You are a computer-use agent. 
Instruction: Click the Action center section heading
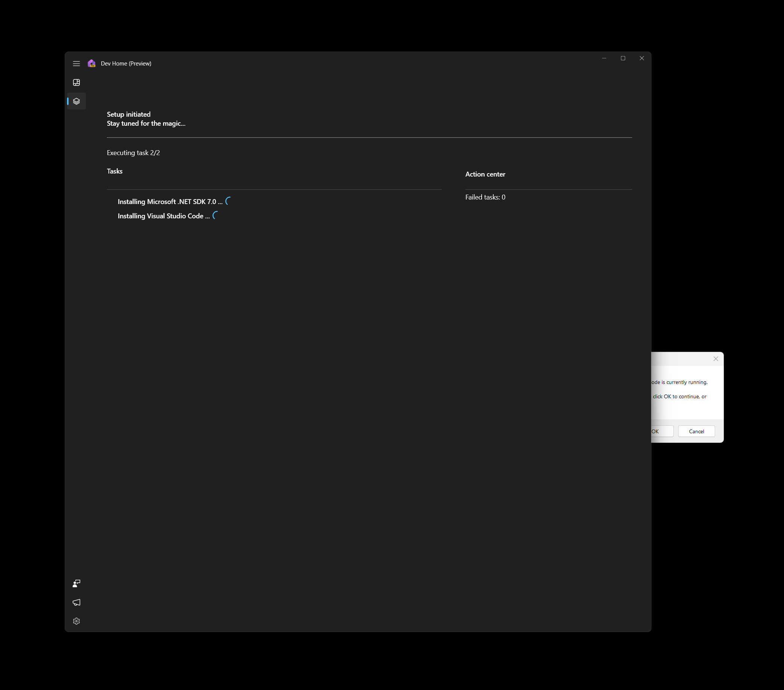pos(485,174)
